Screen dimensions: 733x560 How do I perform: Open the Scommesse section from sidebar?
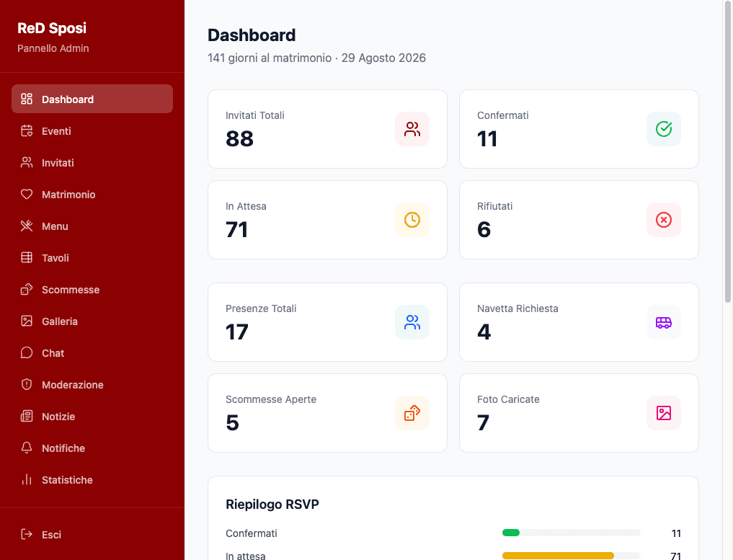tap(71, 289)
